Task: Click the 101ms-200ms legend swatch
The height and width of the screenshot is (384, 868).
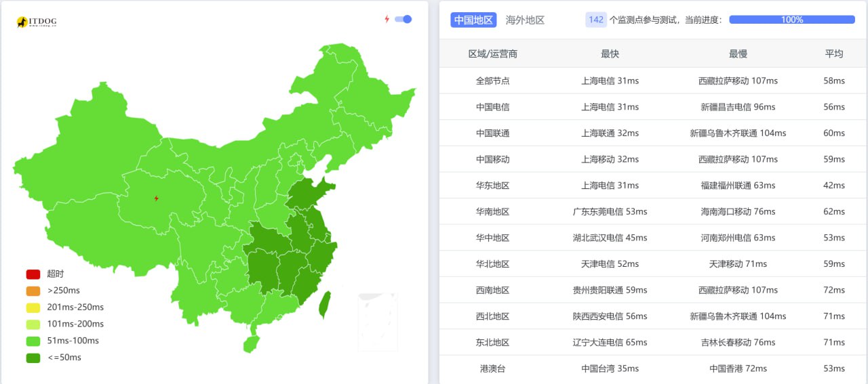Action: click(33, 324)
